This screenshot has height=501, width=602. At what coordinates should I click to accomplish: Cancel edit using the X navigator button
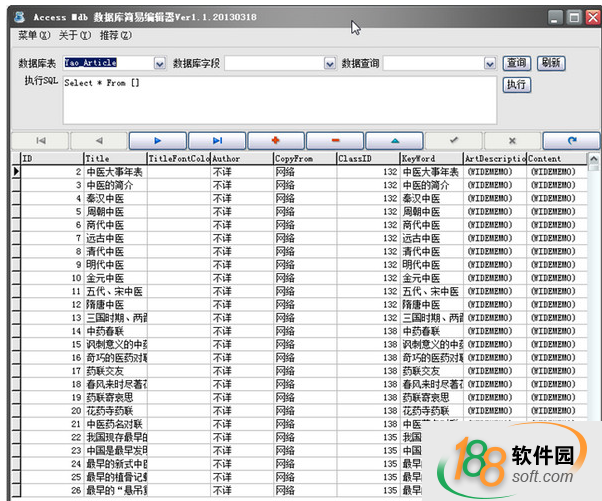click(512, 140)
